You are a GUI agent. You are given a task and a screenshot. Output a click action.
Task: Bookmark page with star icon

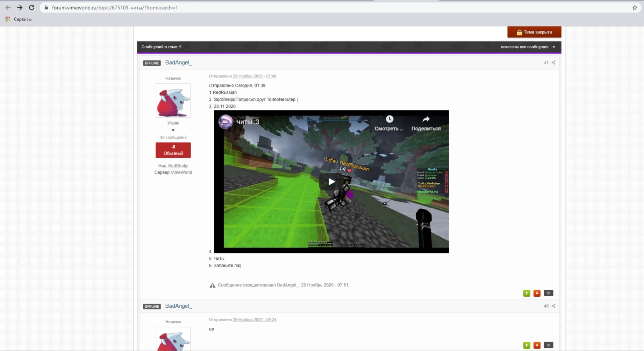[x=635, y=7]
